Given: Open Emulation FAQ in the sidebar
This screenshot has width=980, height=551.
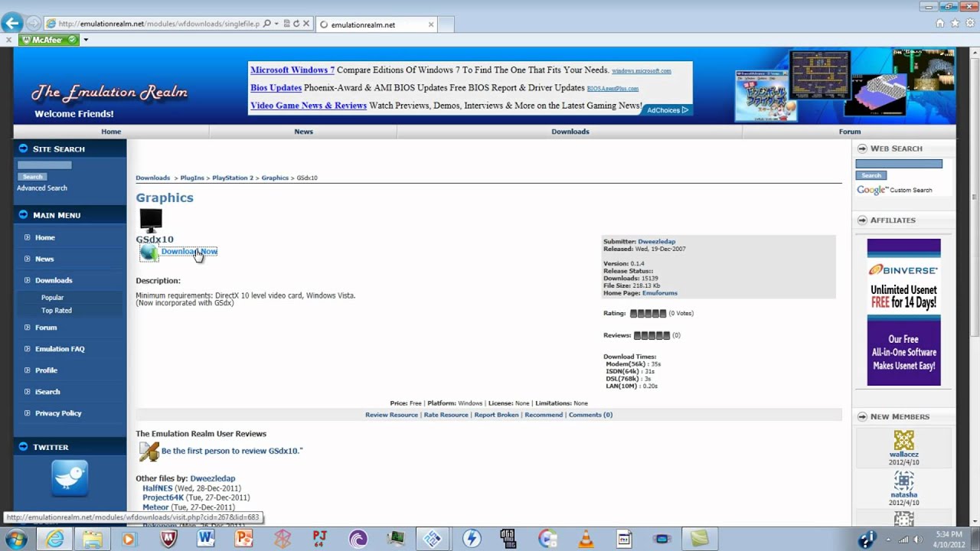Looking at the screenshot, I should point(60,349).
